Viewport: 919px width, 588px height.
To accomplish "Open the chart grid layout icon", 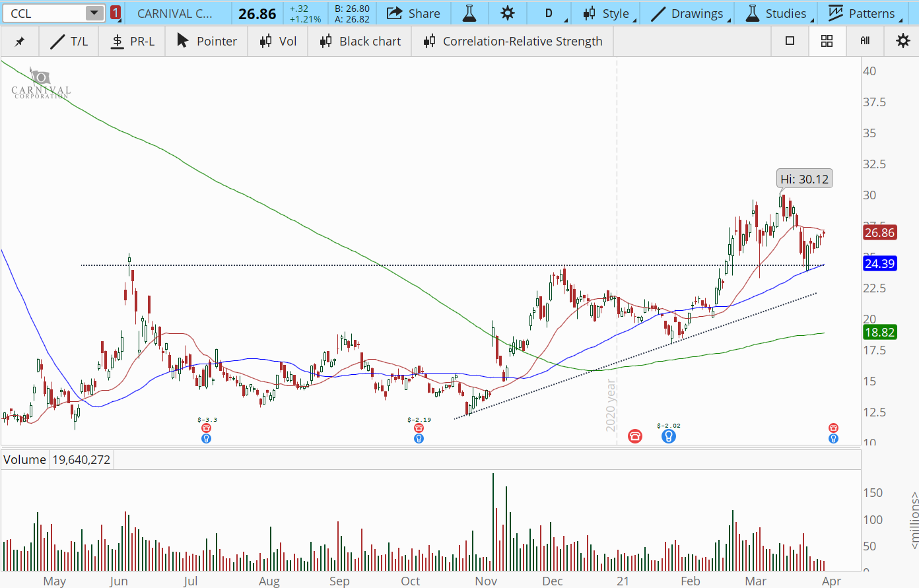I will 827,41.
